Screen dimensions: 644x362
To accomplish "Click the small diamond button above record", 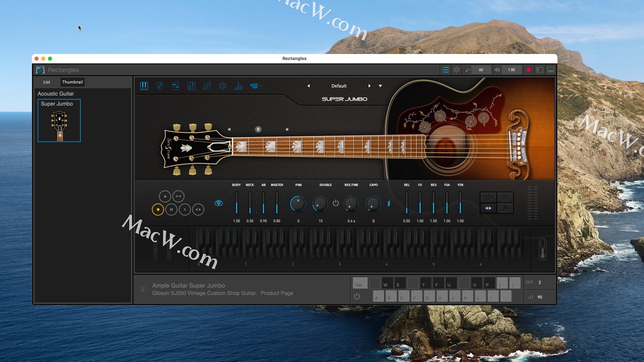I will pyautogui.click(x=165, y=196).
